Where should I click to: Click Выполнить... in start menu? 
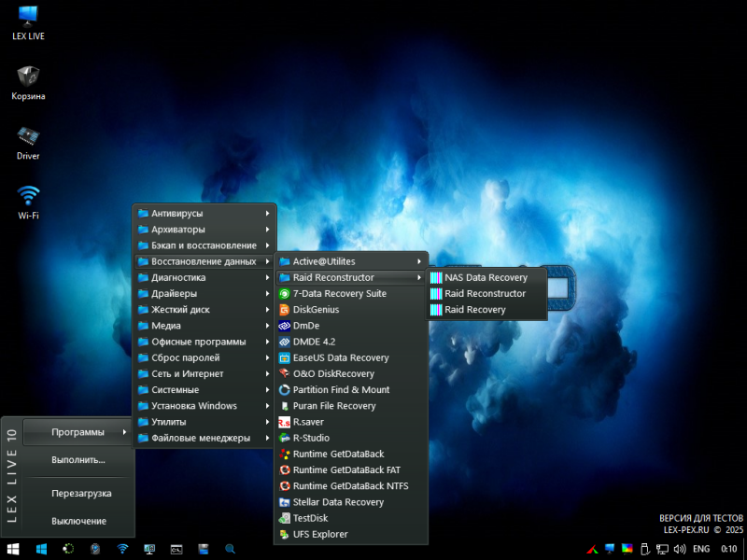coord(78,459)
